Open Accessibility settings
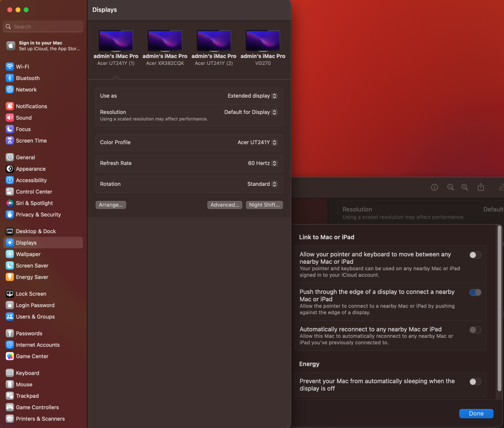The height and width of the screenshot is (428, 504). click(43, 180)
